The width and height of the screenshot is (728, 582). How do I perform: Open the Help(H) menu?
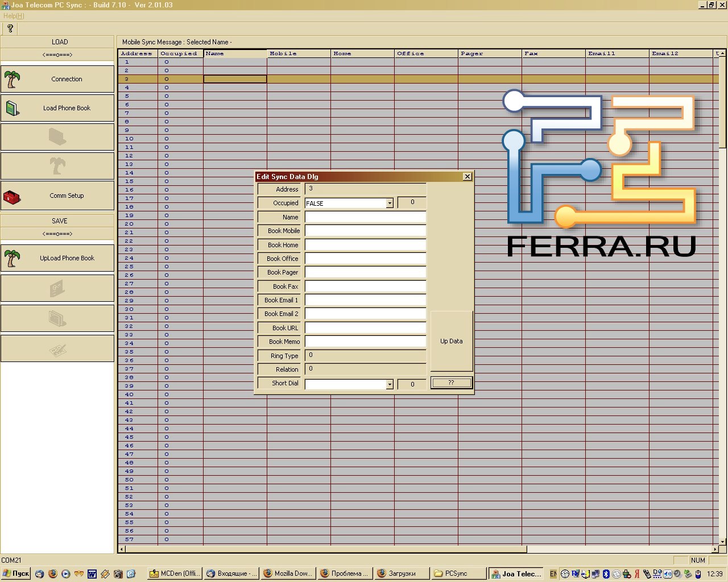(x=14, y=16)
